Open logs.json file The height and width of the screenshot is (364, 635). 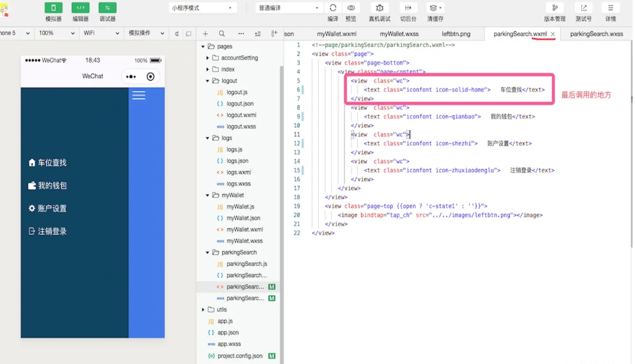tap(237, 161)
